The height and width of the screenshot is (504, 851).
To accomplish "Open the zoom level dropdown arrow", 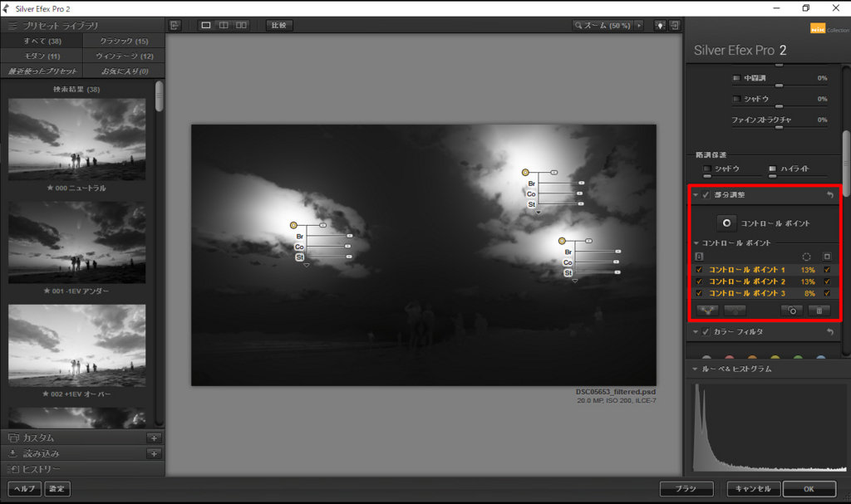I will [639, 25].
